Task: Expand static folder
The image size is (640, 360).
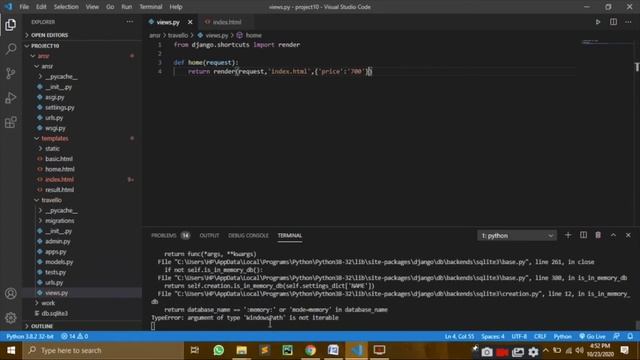Action: [x=52, y=149]
